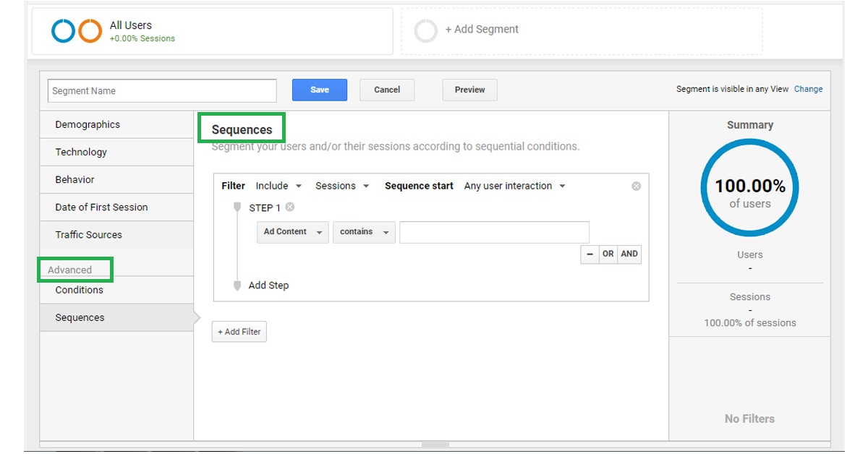
Task: Click the minus icon to remove the condition
Action: [x=590, y=254]
